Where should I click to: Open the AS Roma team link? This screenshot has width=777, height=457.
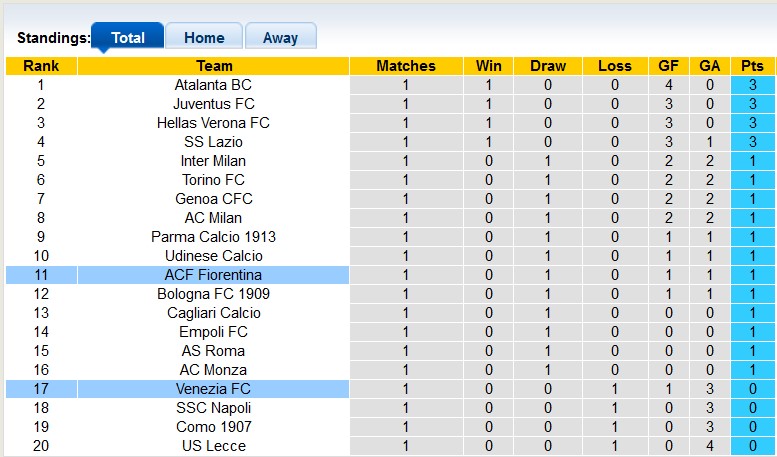[x=214, y=351]
